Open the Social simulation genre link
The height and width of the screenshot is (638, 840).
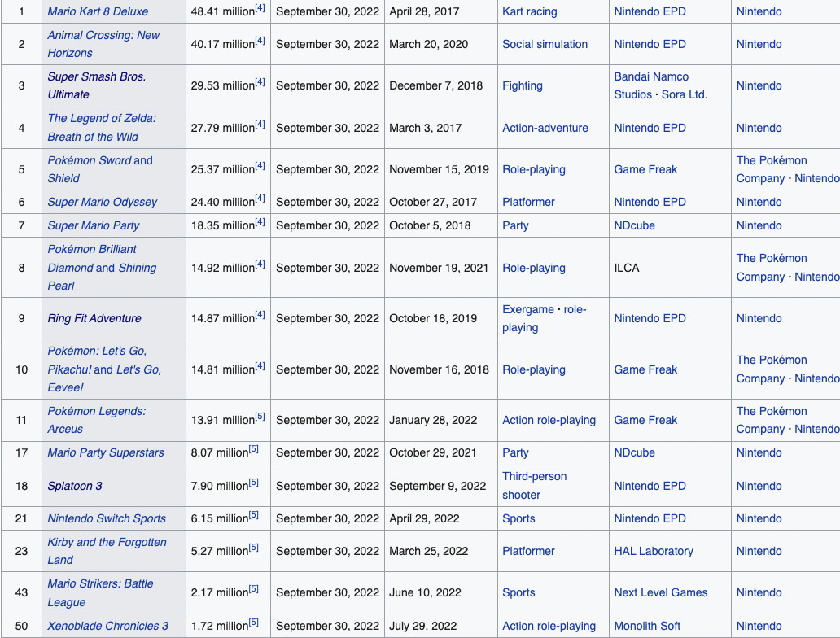(x=545, y=44)
